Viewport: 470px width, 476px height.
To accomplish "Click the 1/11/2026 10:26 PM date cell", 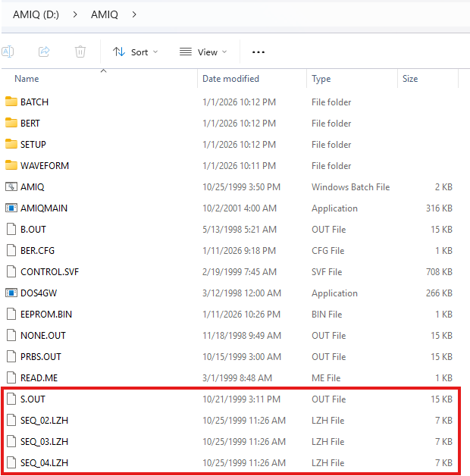I will (x=241, y=315).
